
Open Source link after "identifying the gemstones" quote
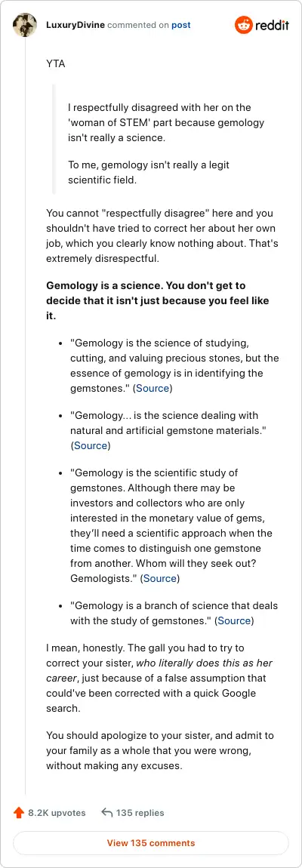[153, 388]
